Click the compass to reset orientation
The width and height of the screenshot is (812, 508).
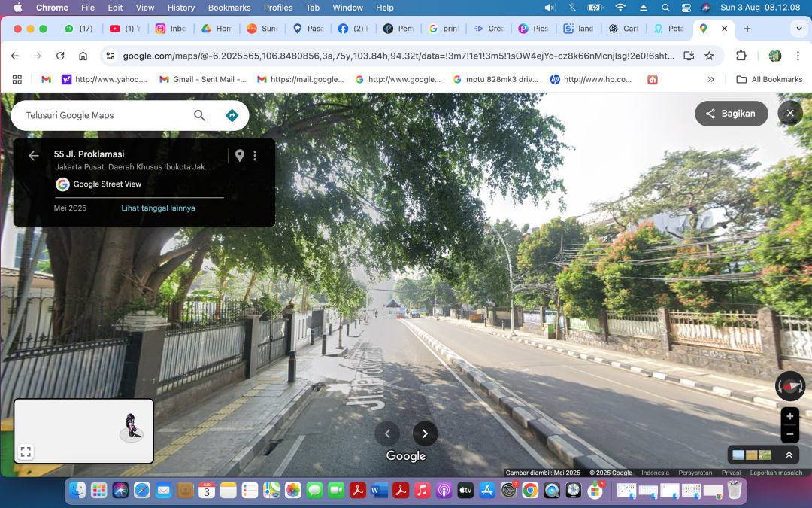(789, 386)
